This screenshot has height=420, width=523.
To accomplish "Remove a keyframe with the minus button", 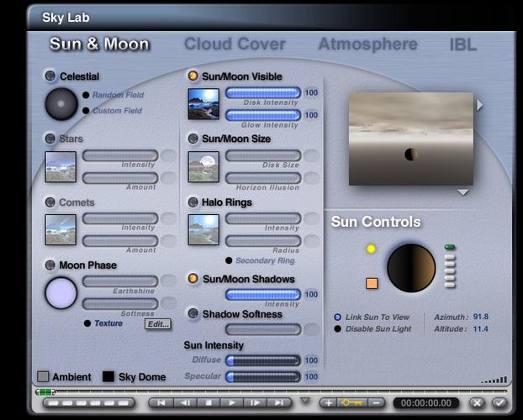I will (x=376, y=402).
